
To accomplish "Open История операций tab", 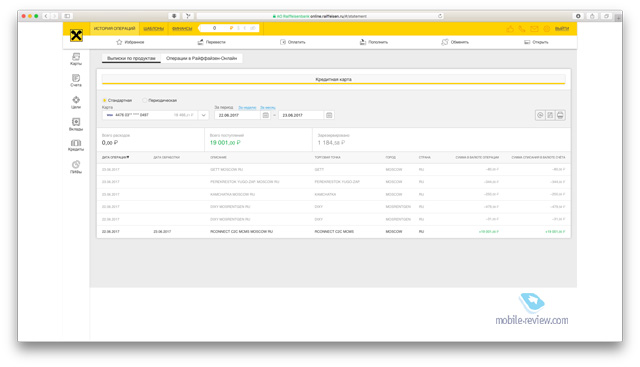I will (x=114, y=28).
